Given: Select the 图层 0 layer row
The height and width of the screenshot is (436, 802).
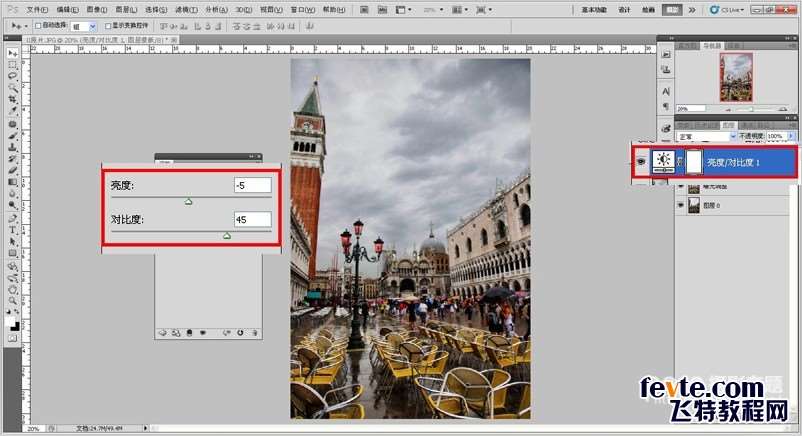Looking at the screenshot, I should click(x=732, y=205).
